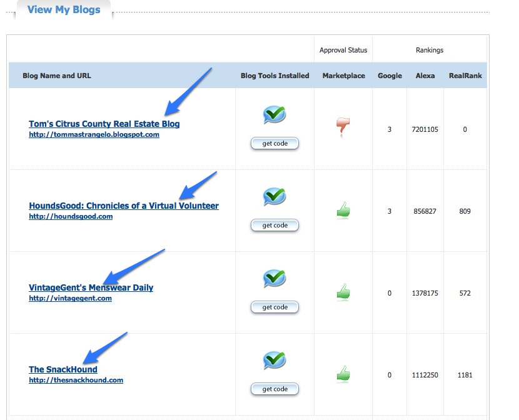This screenshot has height=420, width=519.
Task: Open The SnackHound blog title link
Action: [63, 369]
